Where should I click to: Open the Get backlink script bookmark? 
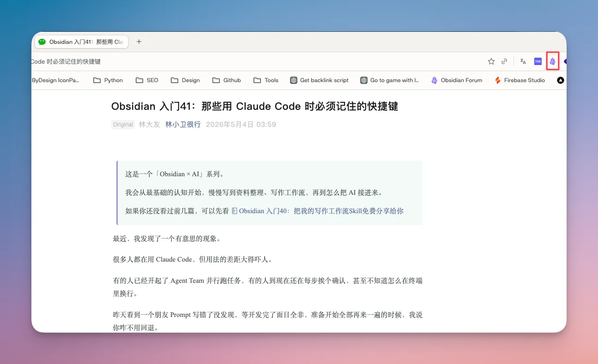(319, 80)
